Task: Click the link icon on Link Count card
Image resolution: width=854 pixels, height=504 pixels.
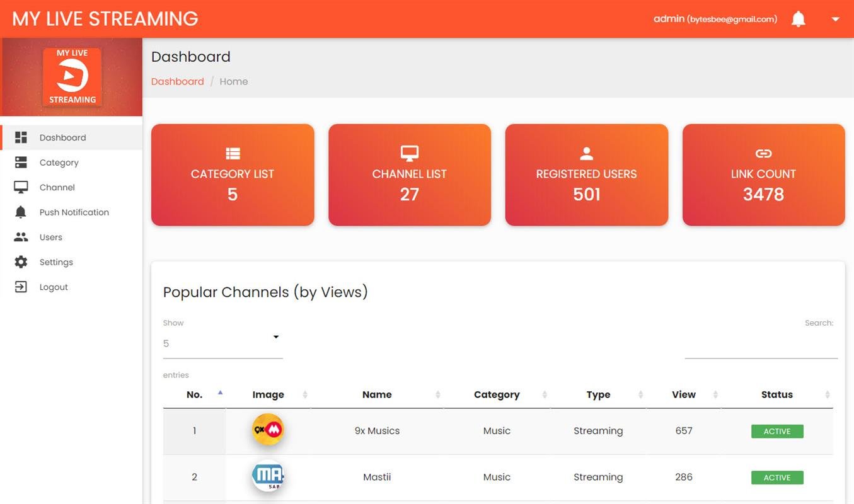Action: 763,153
